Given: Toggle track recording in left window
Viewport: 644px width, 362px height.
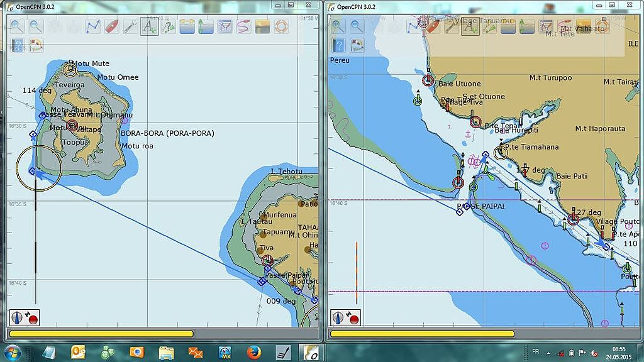Looking at the screenshot, I should pos(244,26).
